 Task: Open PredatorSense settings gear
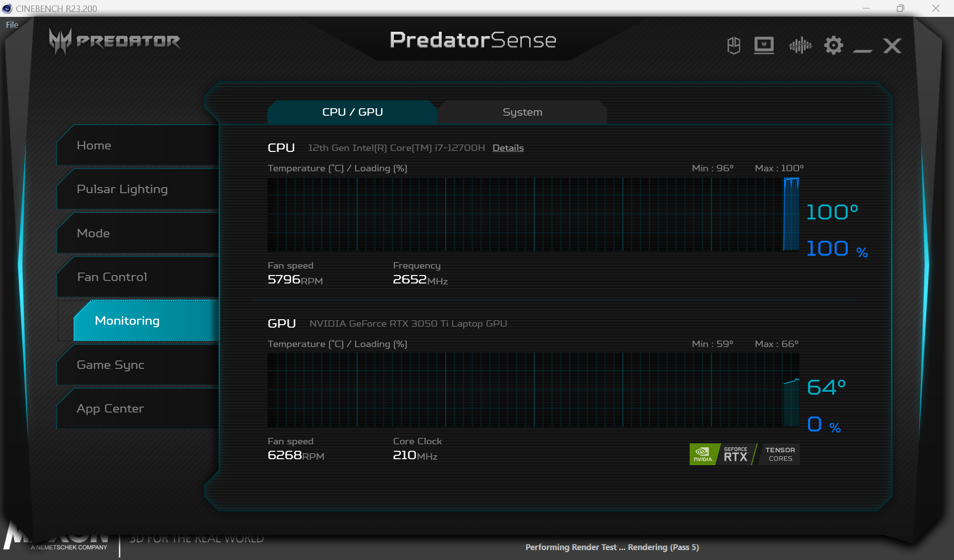coord(834,46)
